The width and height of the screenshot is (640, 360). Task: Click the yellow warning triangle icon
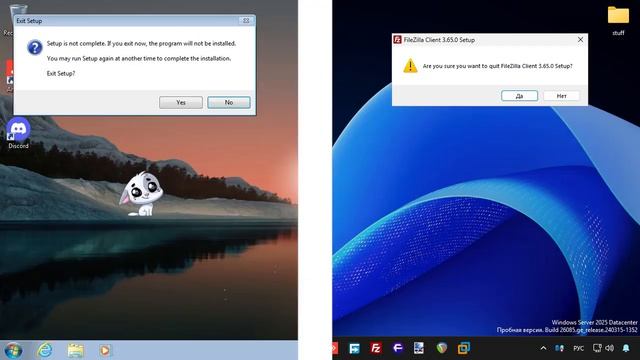pyautogui.click(x=410, y=65)
